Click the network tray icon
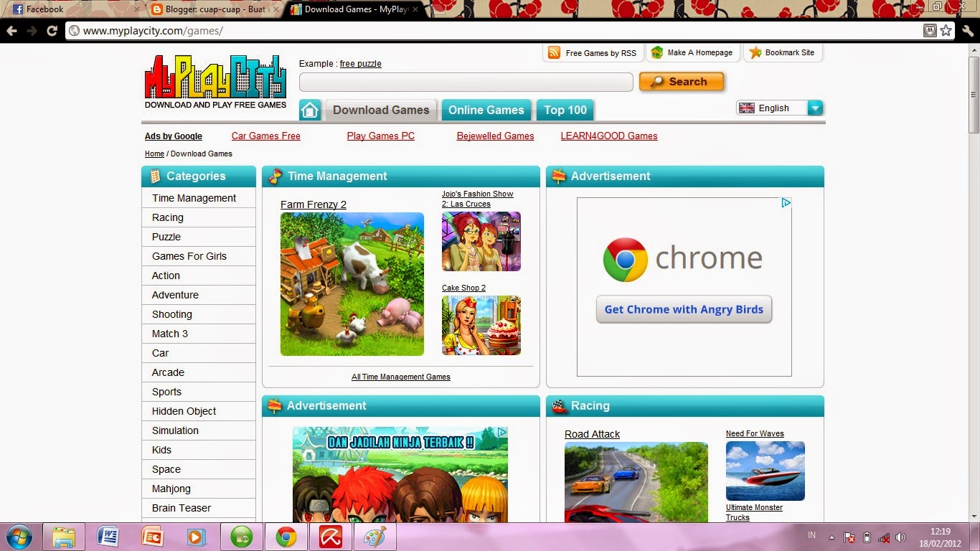980x551 pixels. click(x=885, y=537)
